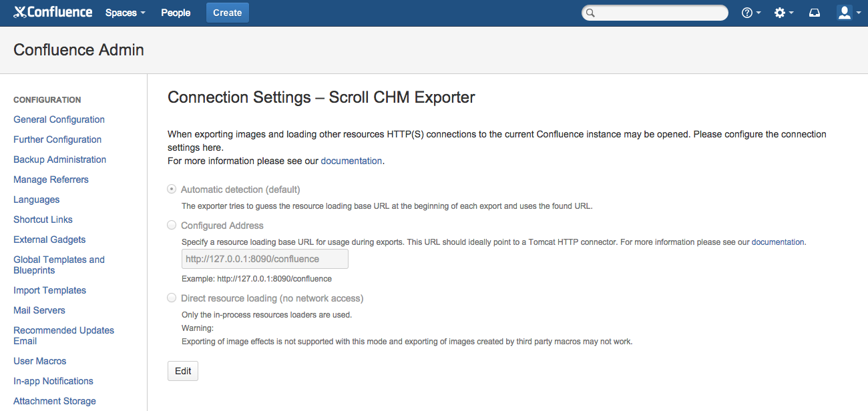Click the Confluence logo in header

point(53,13)
